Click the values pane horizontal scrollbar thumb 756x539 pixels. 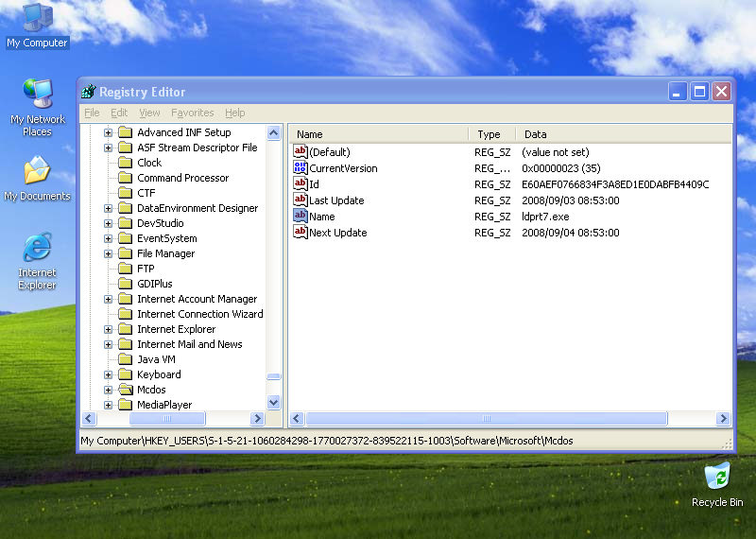[487, 418]
